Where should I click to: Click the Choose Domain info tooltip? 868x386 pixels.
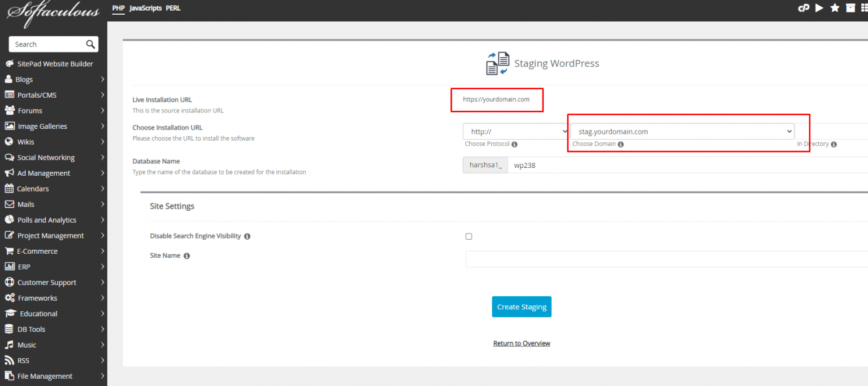point(620,144)
